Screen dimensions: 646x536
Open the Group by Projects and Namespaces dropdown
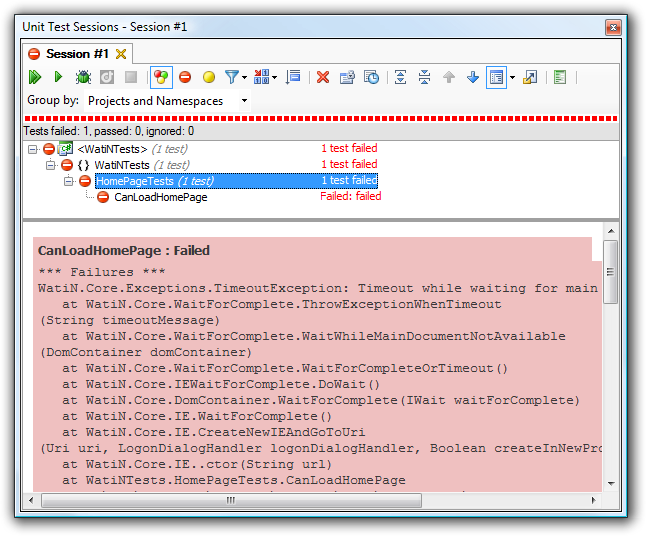click(167, 101)
